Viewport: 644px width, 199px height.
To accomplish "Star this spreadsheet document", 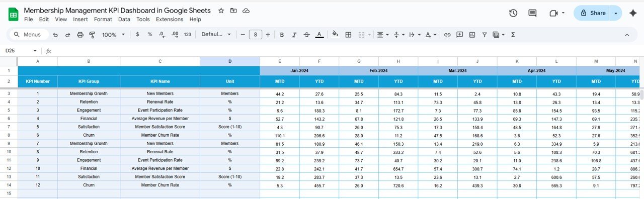I will click(221, 11).
